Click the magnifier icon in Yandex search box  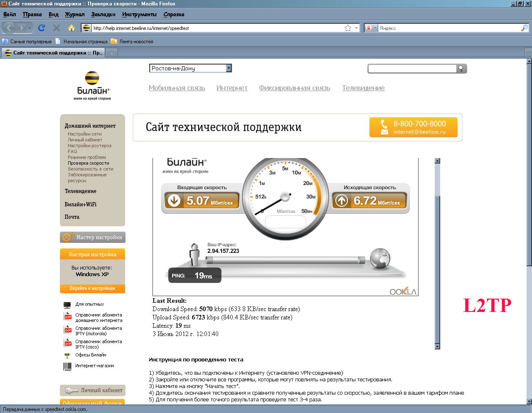[x=525, y=28]
